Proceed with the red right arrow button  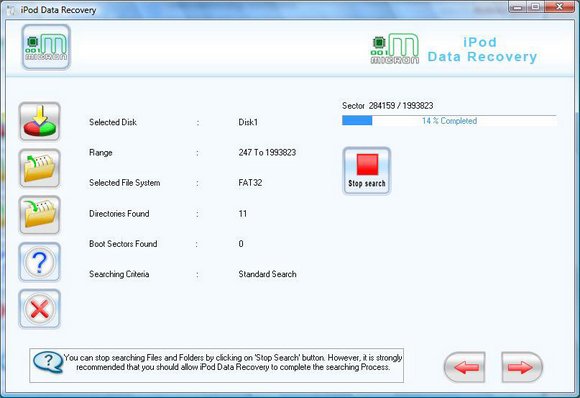522,367
